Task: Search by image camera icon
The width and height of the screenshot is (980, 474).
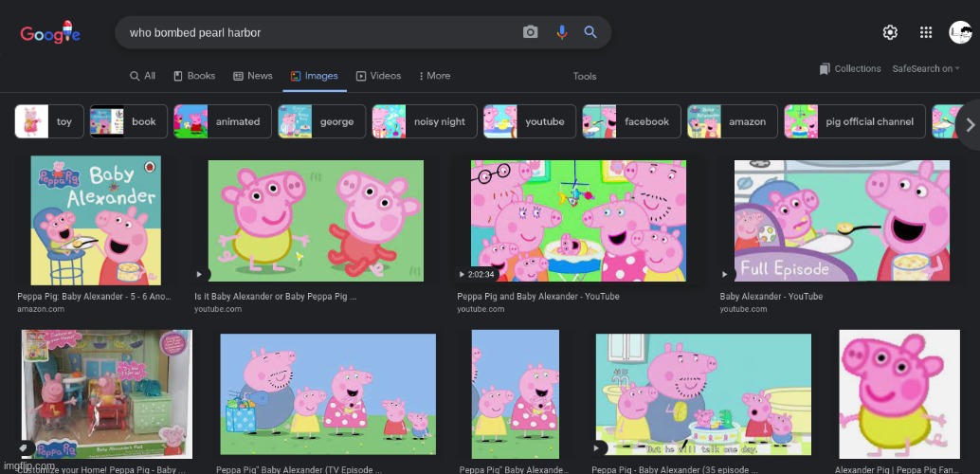Action: tap(530, 32)
